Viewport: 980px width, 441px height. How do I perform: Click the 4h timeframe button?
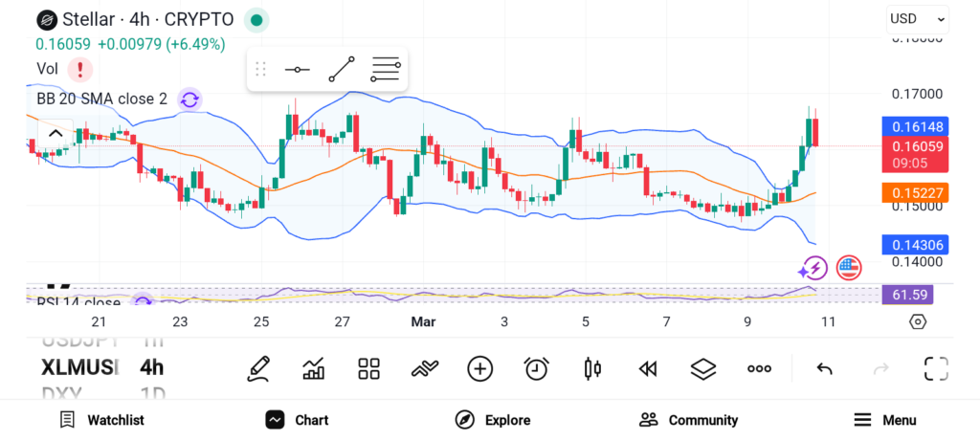(151, 367)
